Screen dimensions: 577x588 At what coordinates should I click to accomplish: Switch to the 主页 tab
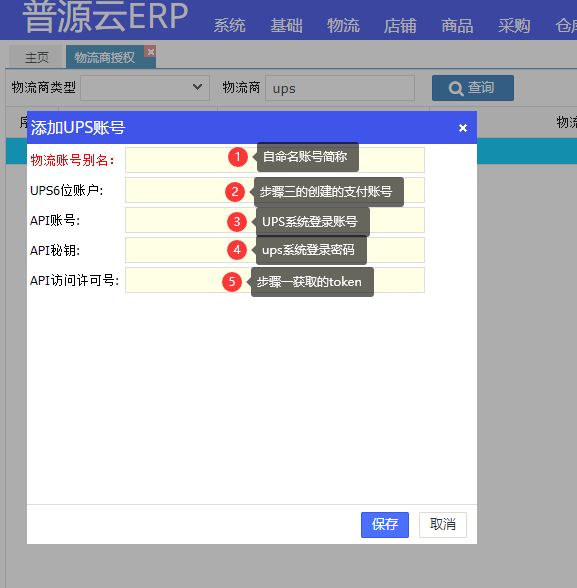(36, 57)
